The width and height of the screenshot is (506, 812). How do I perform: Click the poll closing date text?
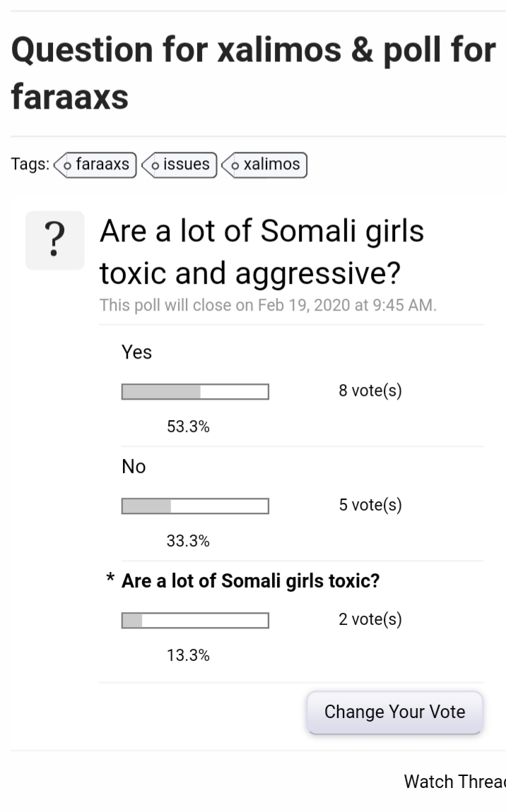(x=268, y=305)
